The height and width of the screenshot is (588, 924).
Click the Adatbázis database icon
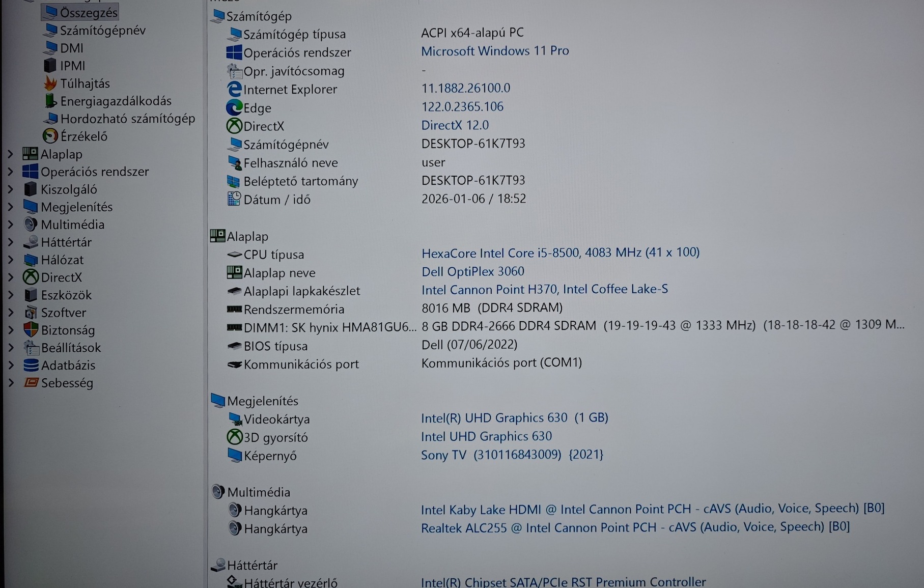pos(31,365)
